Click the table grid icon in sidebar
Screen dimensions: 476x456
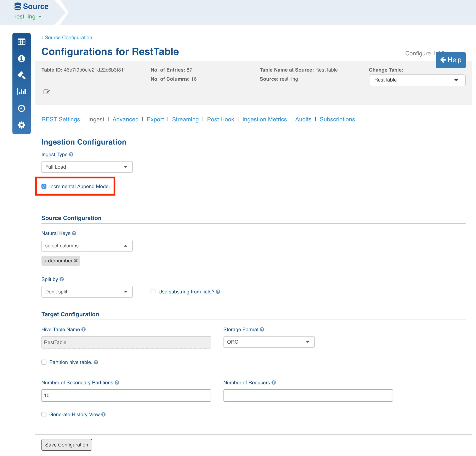tap(21, 42)
